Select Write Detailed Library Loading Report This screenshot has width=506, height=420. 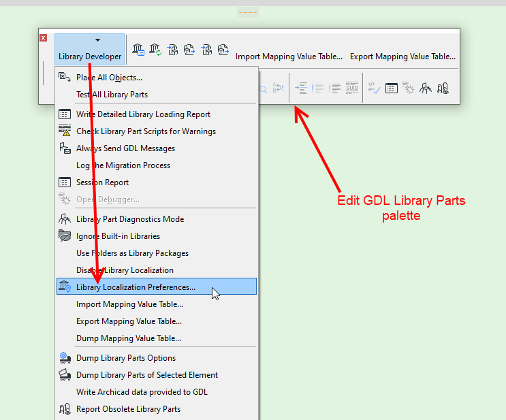click(157, 114)
